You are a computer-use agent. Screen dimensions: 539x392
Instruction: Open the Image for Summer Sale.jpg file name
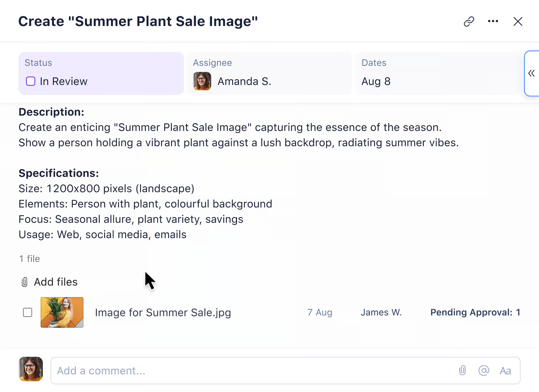163,313
